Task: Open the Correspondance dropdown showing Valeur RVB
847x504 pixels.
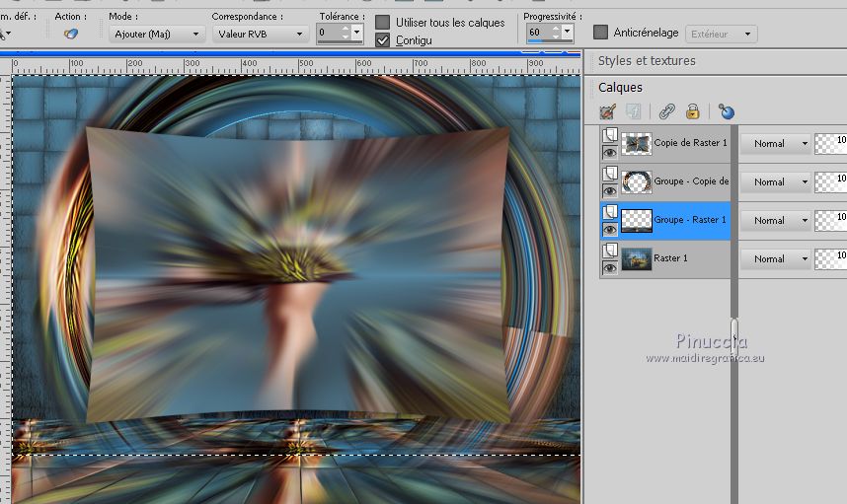Action: tap(260, 34)
